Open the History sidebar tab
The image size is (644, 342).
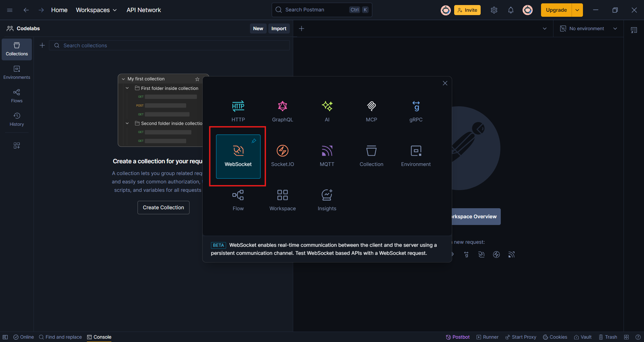point(17,119)
